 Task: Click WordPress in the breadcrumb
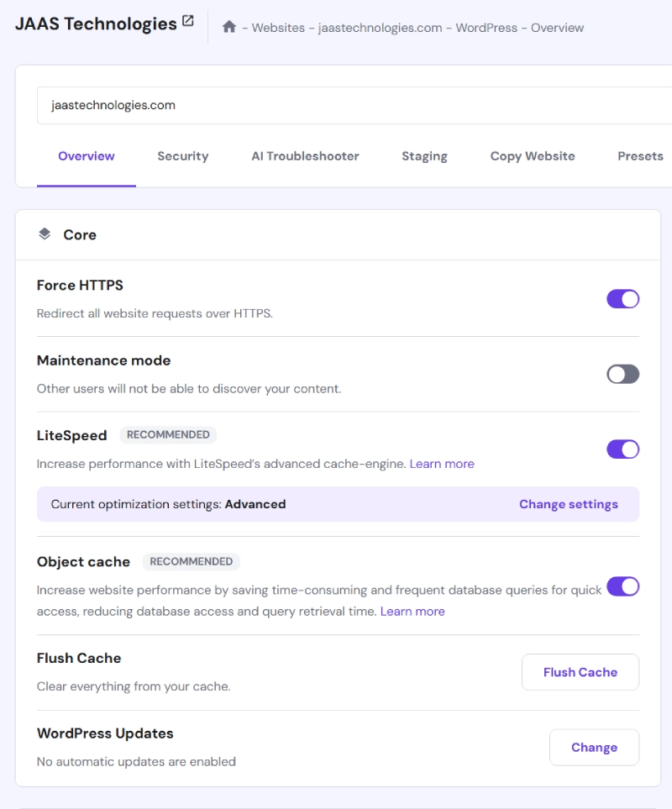(486, 28)
